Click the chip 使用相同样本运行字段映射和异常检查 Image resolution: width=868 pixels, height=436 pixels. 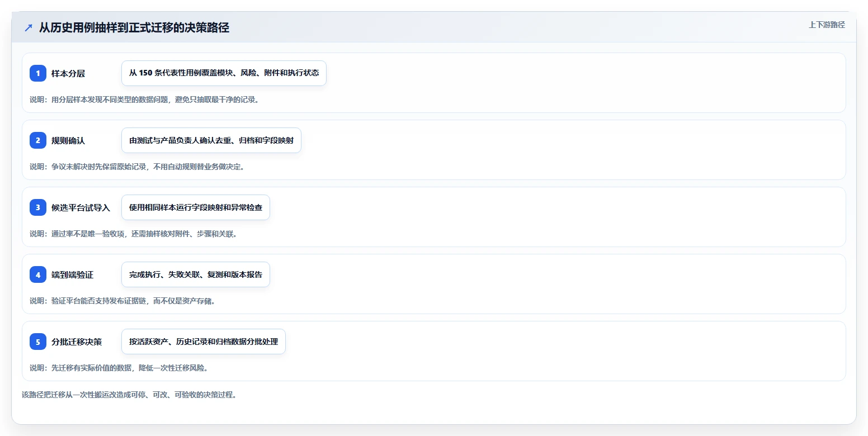(196, 207)
